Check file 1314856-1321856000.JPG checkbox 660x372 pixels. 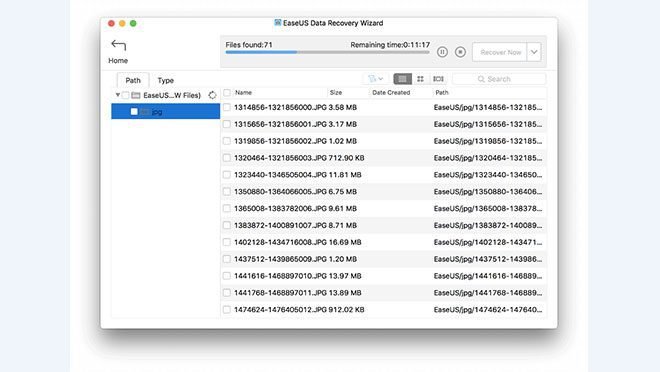(x=227, y=107)
